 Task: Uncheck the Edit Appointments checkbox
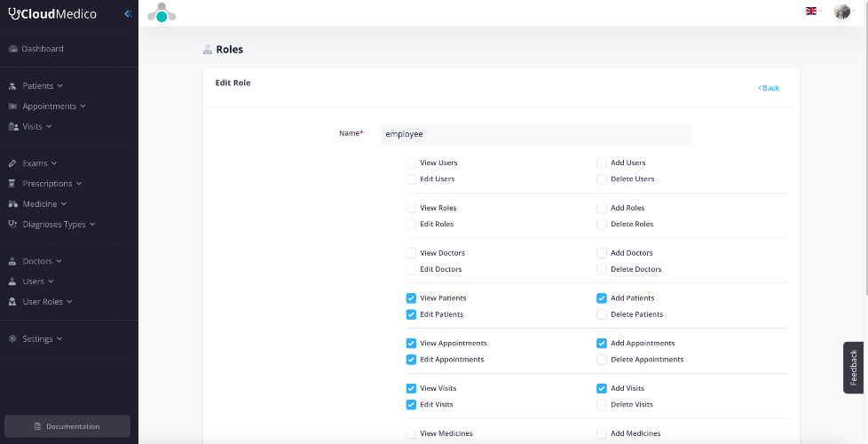click(411, 360)
